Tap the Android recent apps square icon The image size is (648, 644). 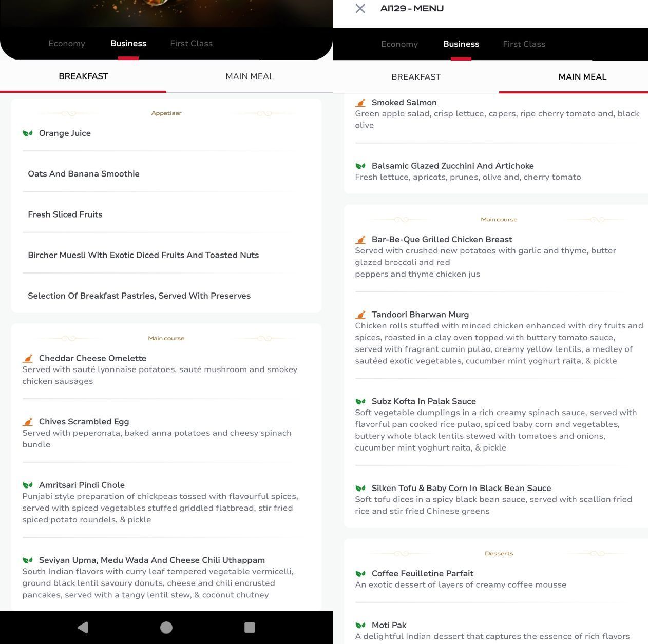point(250,627)
